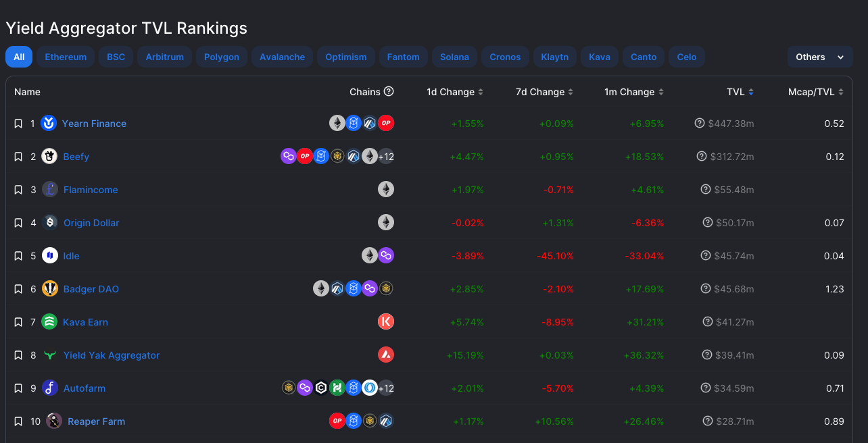This screenshot has width=868, height=443.
Task: Toggle bookmark for Flamincome
Action: point(18,190)
